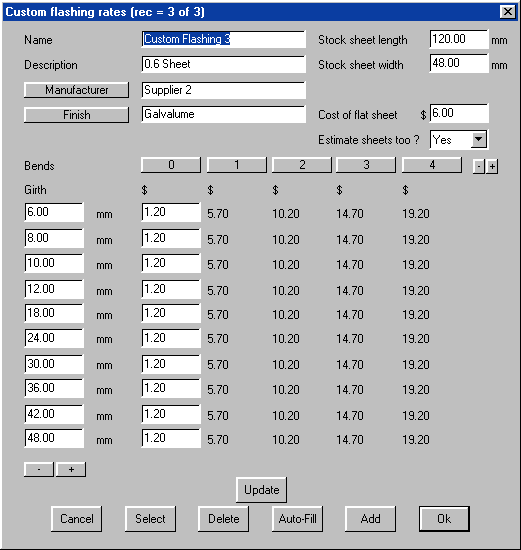521x550 pixels.
Task: Remove a girth row with bottom minus button
Action: 39,469
